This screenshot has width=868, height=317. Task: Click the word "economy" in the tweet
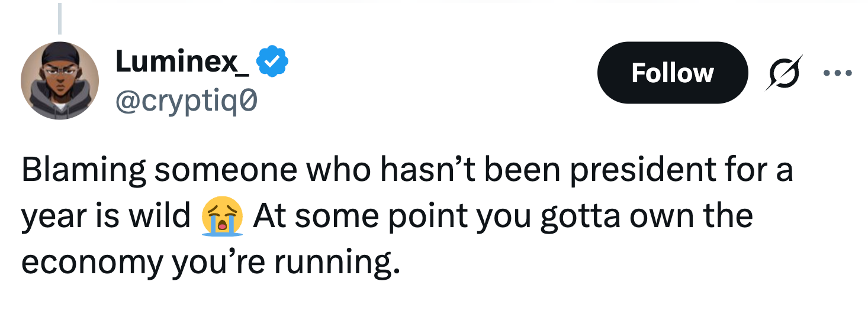point(91,261)
